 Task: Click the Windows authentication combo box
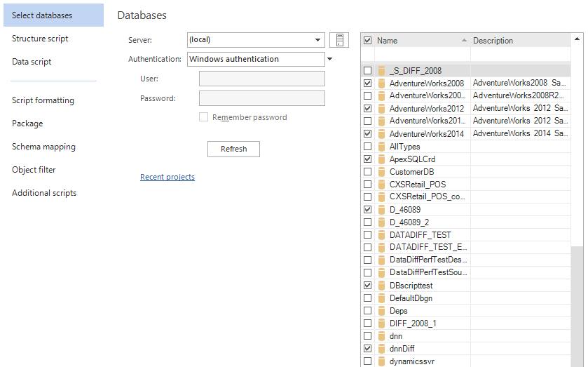point(256,59)
